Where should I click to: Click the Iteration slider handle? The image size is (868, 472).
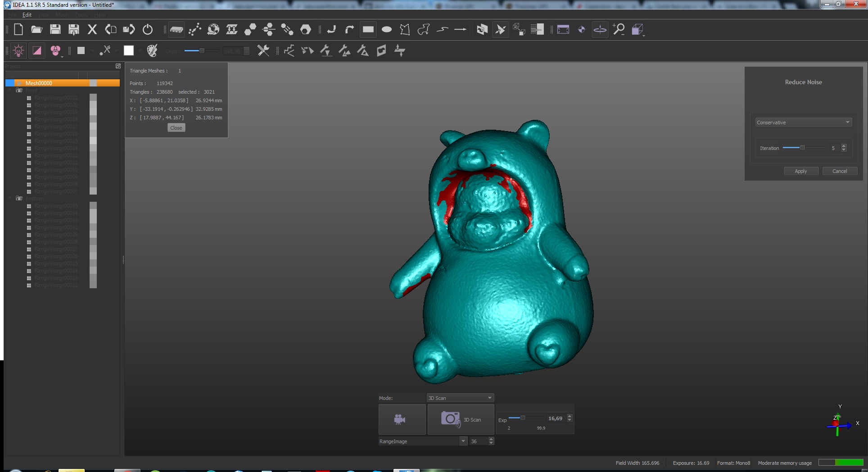click(x=802, y=148)
